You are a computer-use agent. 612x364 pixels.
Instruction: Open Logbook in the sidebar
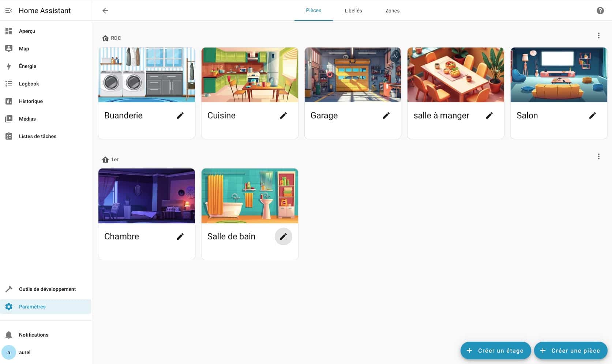(x=46, y=84)
